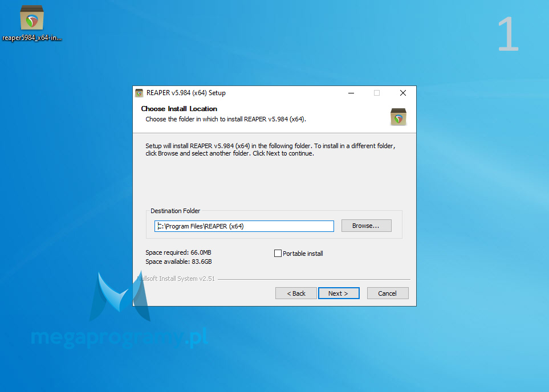
Task: Cancel the REAPER setup
Action: tap(388, 293)
